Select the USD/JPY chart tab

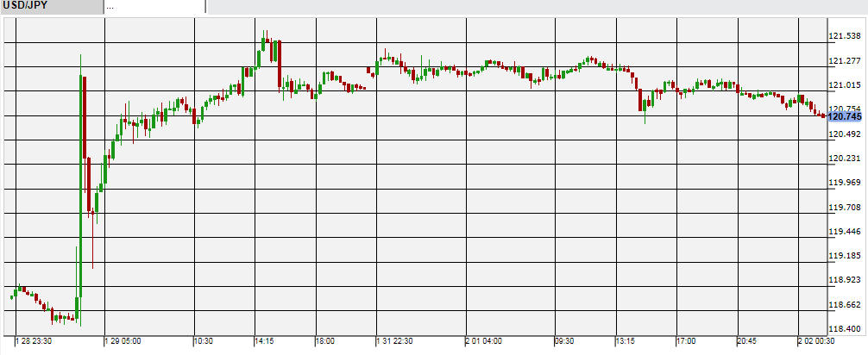tap(50, 7)
